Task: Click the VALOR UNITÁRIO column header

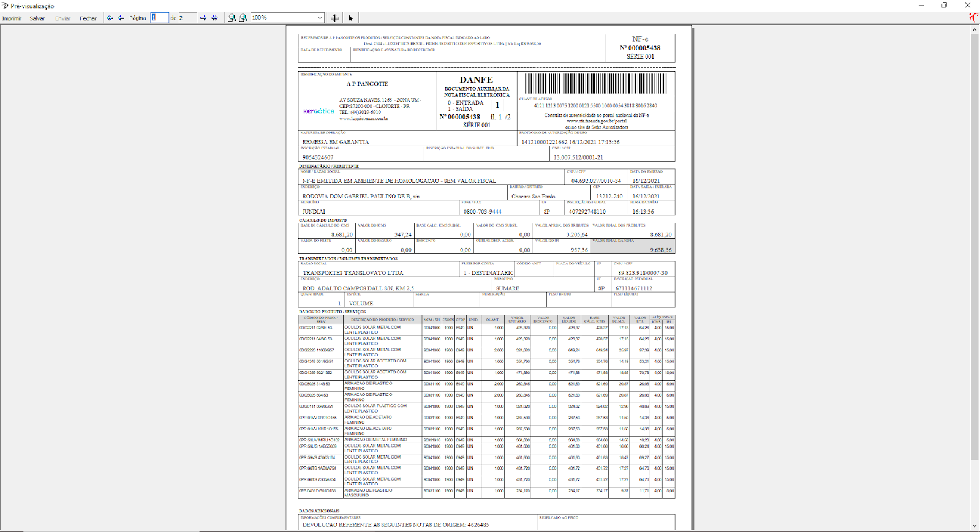Action: (517, 320)
